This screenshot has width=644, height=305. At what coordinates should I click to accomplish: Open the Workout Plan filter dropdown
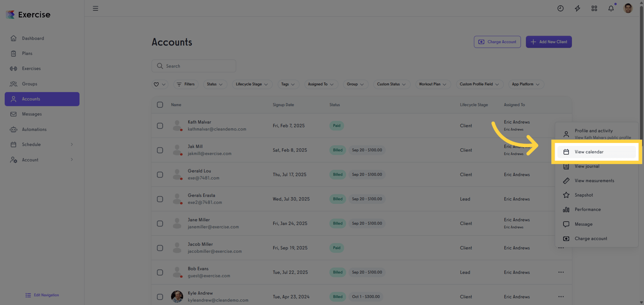pyautogui.click(x=433, y=84)
